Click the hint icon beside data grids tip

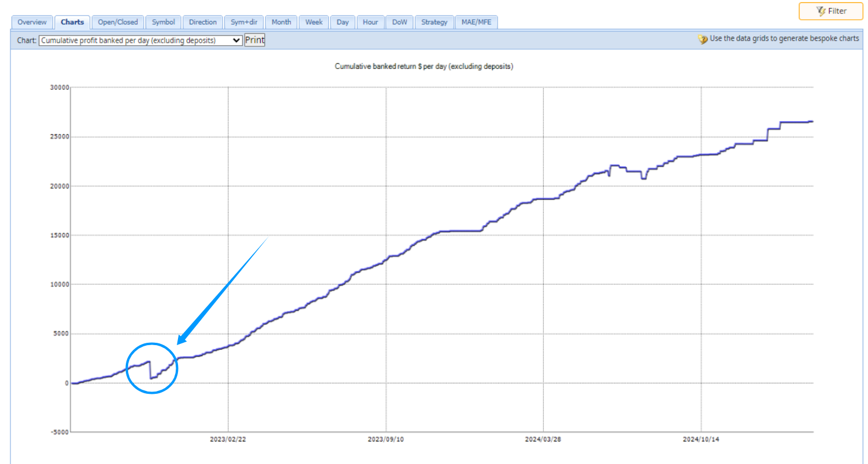click(x=703, y=39)
